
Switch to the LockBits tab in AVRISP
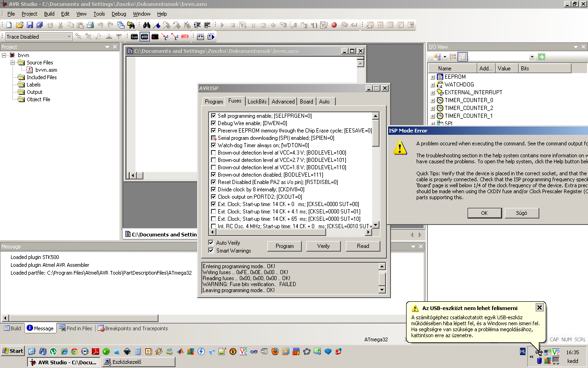[x=257, y=102]
